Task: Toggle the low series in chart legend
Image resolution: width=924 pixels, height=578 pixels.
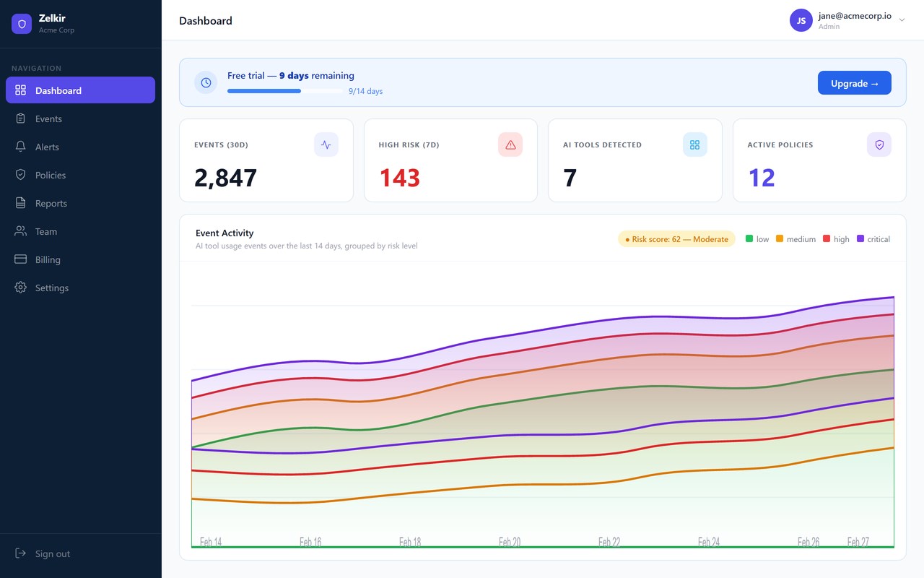Action: click(x=757, y=239)
